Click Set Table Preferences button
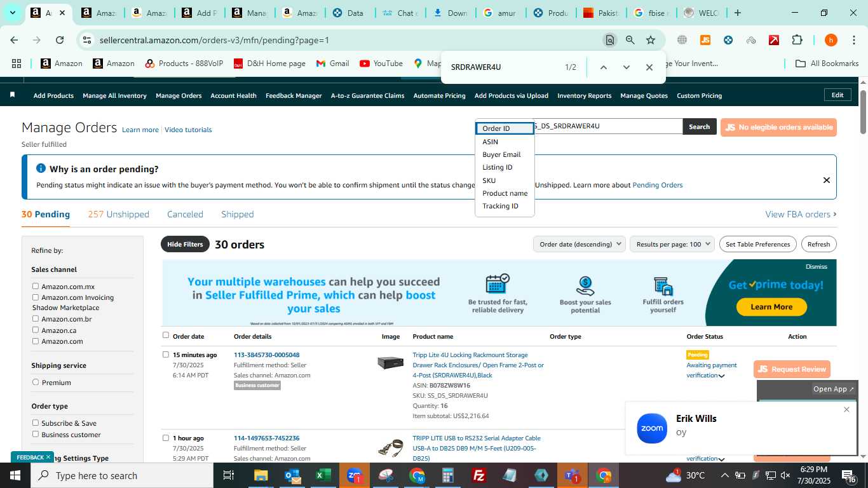This screenshot has height=488, width=868. [x=757, y=244]
